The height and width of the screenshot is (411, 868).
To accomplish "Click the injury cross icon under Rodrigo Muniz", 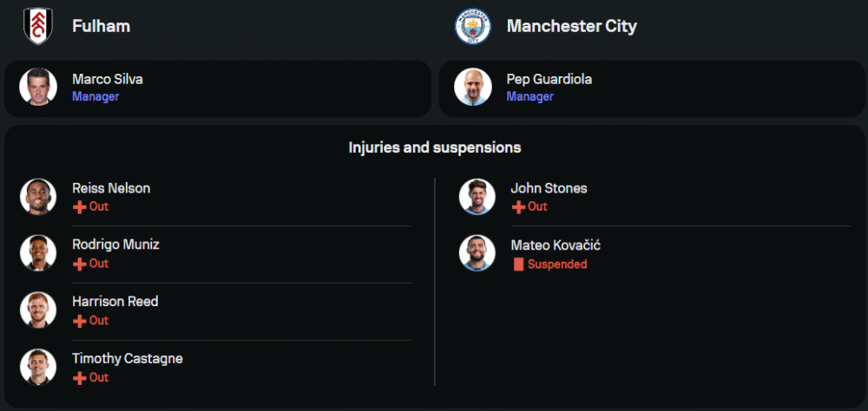I will (x=79, y=264).
